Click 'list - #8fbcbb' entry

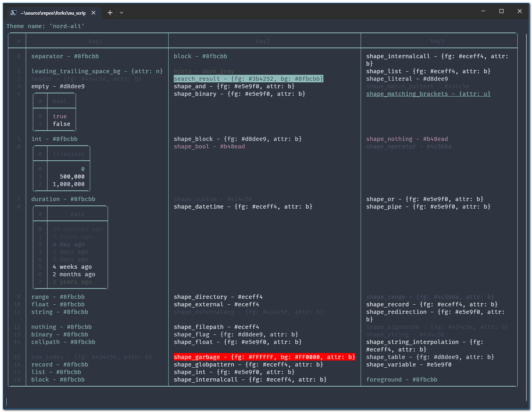56,372
